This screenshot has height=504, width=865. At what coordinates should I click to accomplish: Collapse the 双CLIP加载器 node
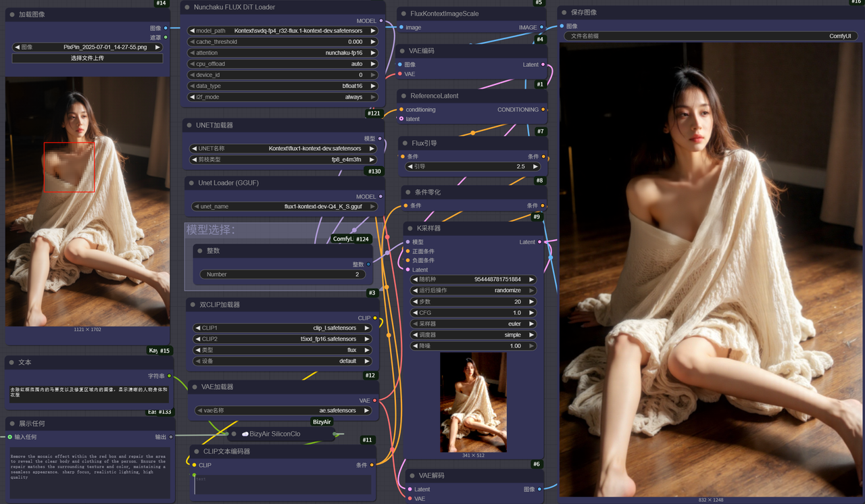[193, 305]
